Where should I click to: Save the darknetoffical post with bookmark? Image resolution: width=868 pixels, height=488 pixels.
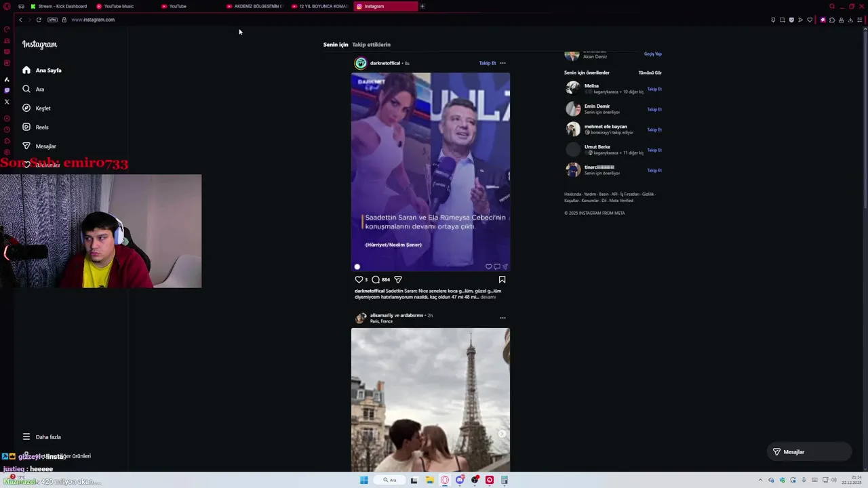(502, 279)
